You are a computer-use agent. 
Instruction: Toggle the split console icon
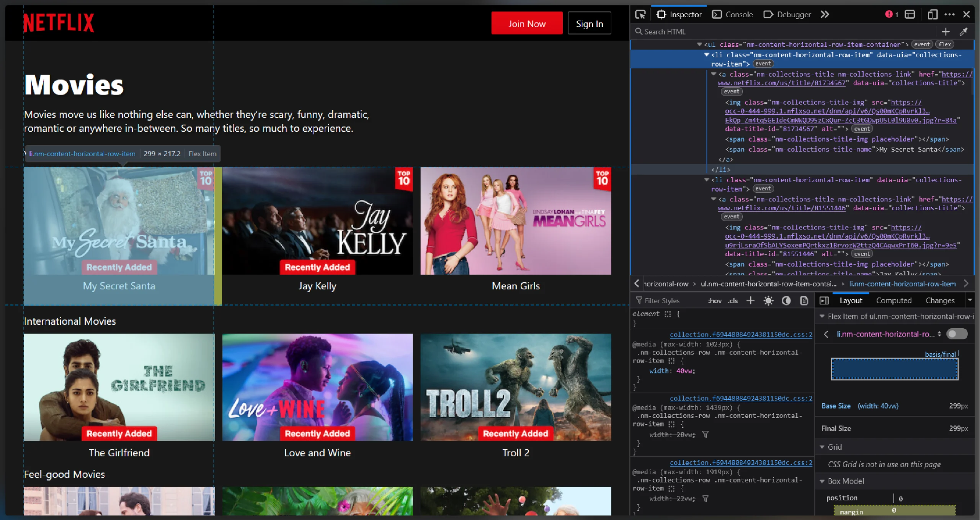910,14
